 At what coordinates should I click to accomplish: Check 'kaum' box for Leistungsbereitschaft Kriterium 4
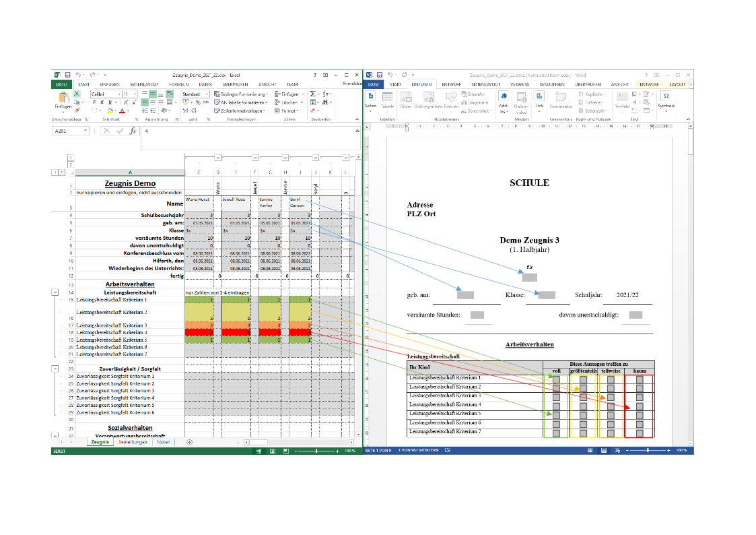(640, 406)
